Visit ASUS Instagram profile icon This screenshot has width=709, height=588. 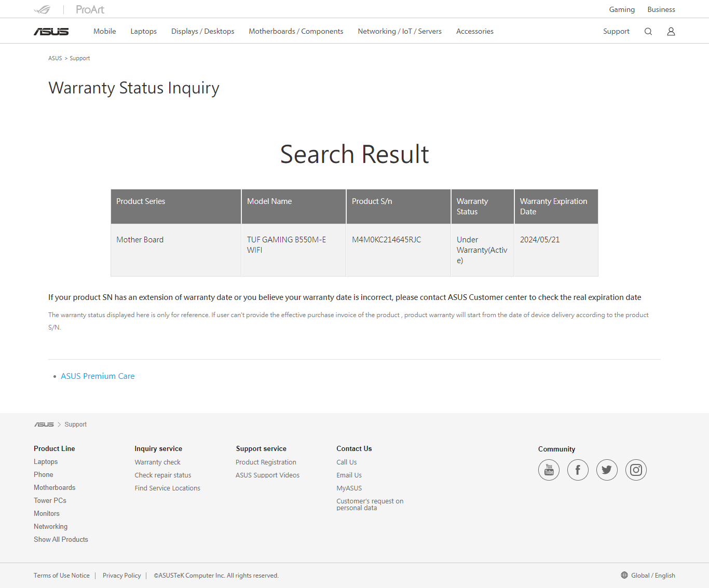click(636, 470)
